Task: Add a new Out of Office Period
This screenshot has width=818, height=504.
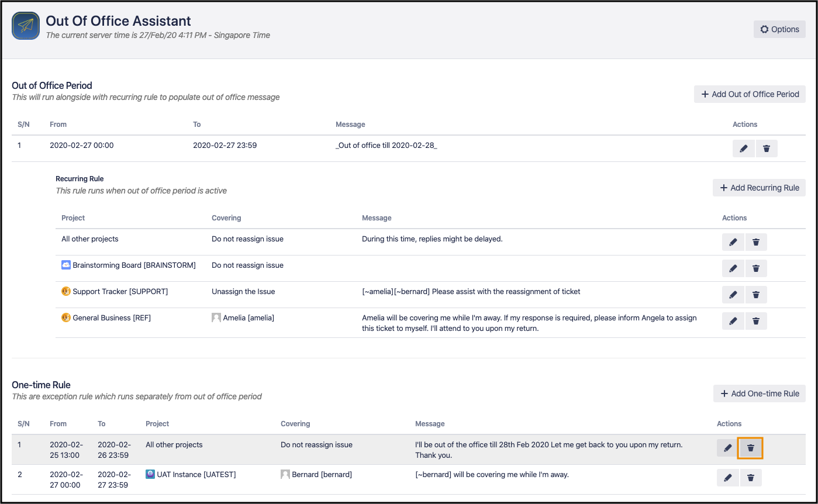Action: pos(750,94)
